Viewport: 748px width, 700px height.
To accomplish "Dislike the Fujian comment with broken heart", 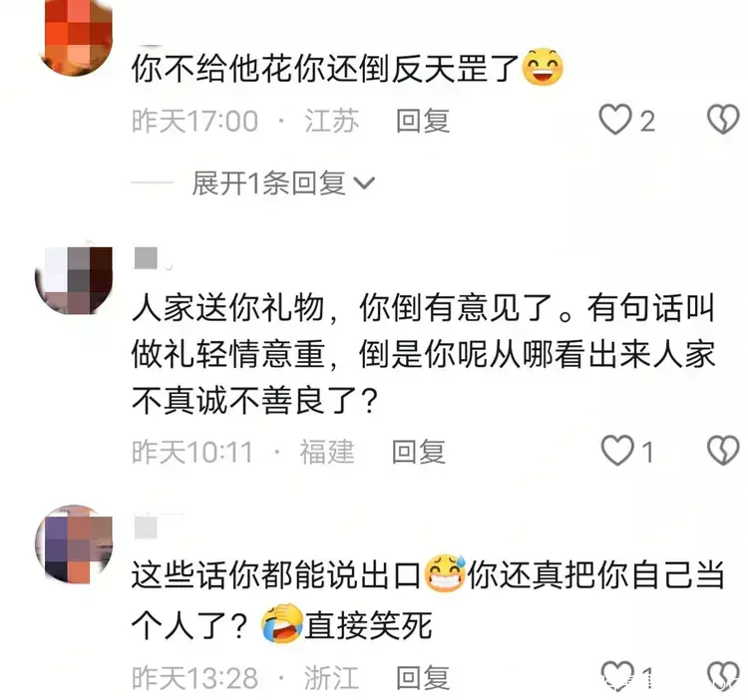I will [x=723, y=451].
